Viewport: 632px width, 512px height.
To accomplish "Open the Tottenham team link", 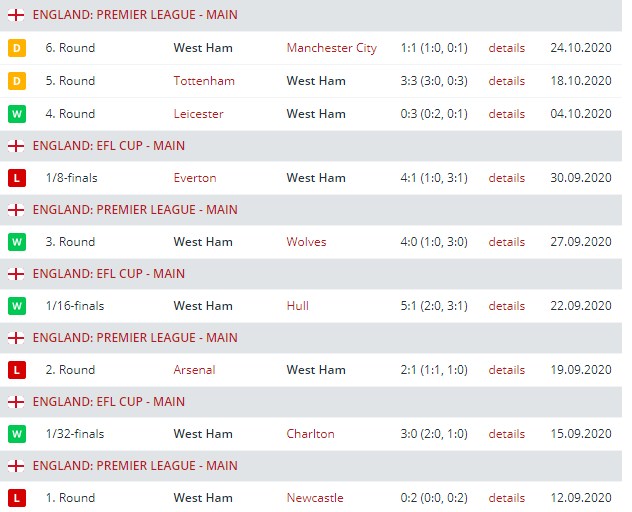I will (x=204, y=81).
